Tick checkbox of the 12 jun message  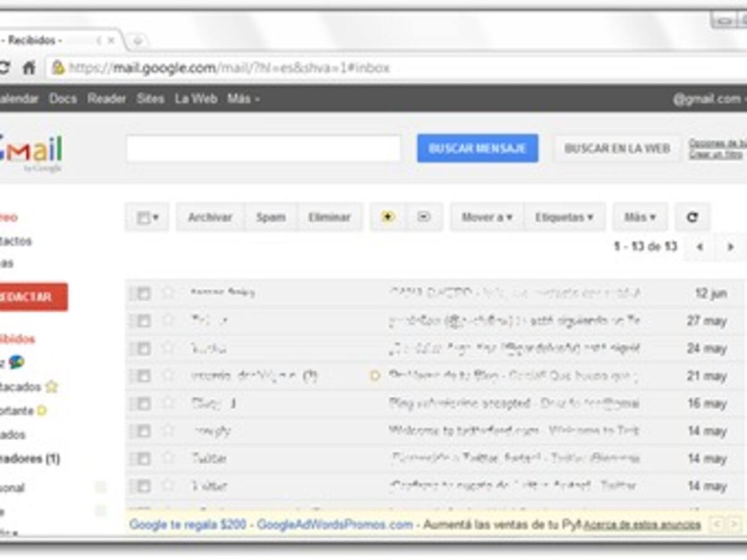click(x=143, y=293)
